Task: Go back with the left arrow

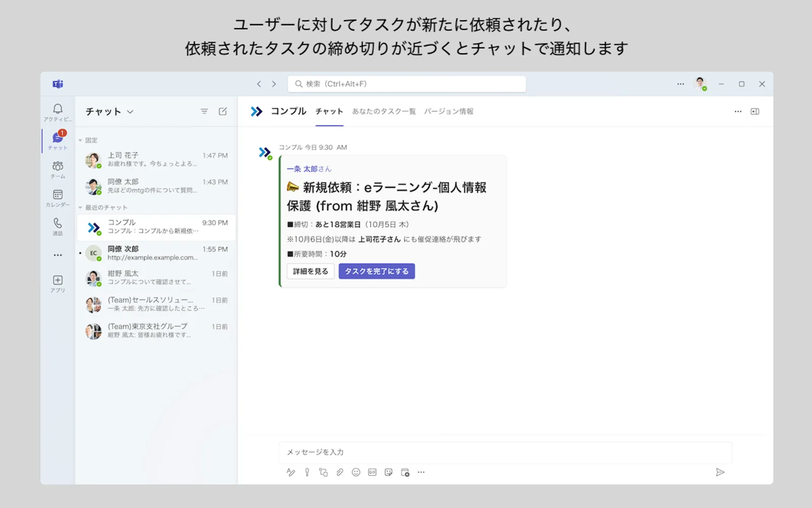Action: (259, 84)
